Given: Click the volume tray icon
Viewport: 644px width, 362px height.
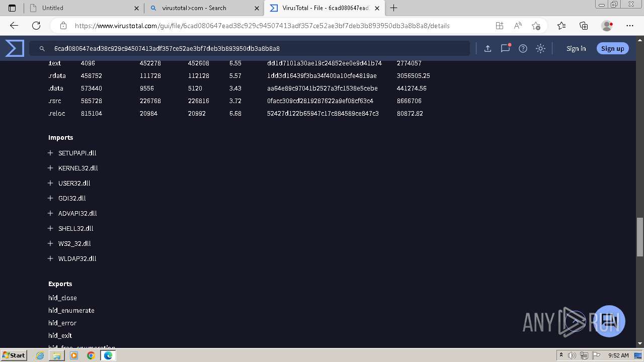Looking at the screenshot, I should click(x=572, y=355).
